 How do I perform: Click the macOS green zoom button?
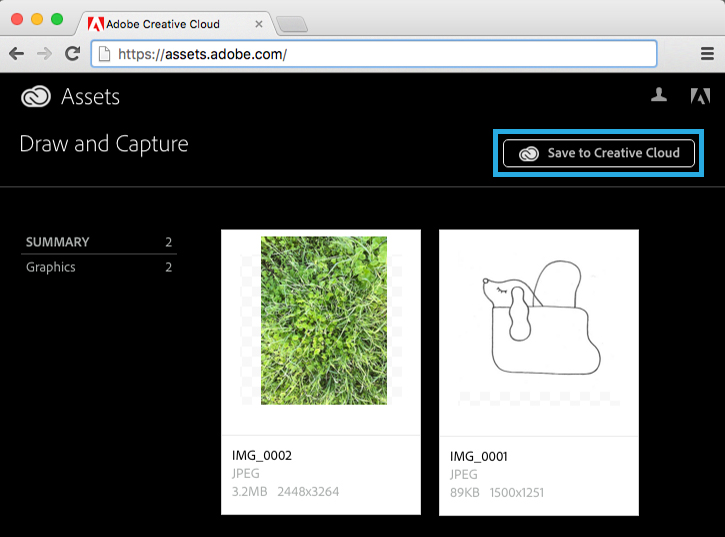click(x=57, y=19)
